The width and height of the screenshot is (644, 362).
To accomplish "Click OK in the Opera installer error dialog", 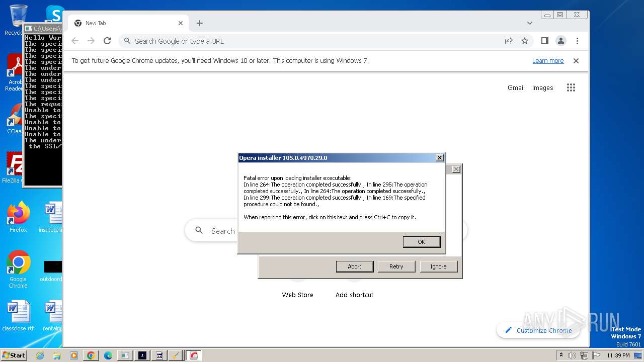I will coord(422,242).
